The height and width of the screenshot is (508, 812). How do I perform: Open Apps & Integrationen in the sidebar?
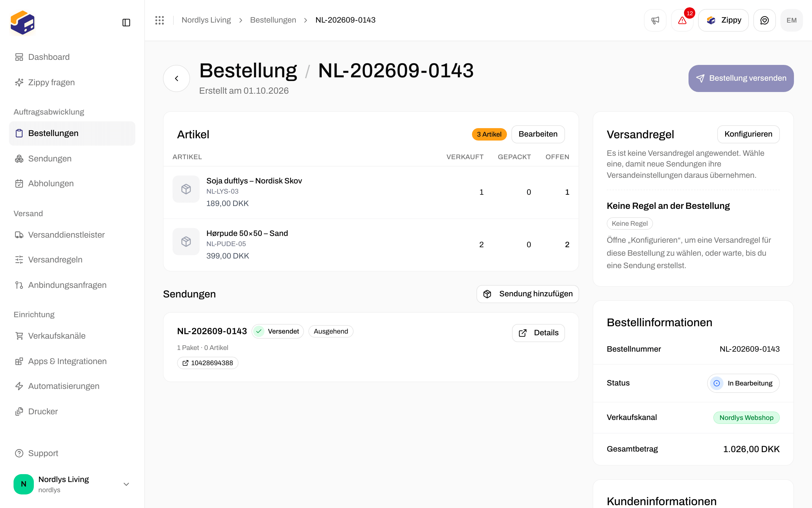[x=72, y=361]
